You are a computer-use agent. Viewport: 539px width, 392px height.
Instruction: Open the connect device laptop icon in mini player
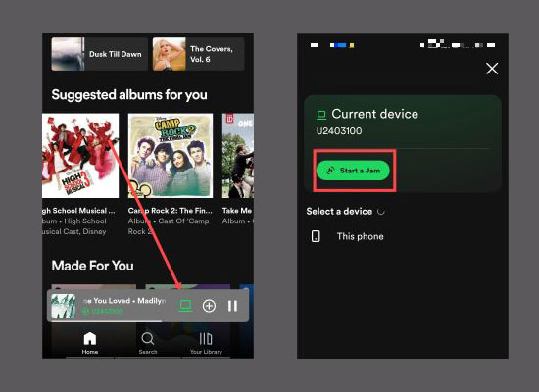pyautogui.click(x=185, y=306)
